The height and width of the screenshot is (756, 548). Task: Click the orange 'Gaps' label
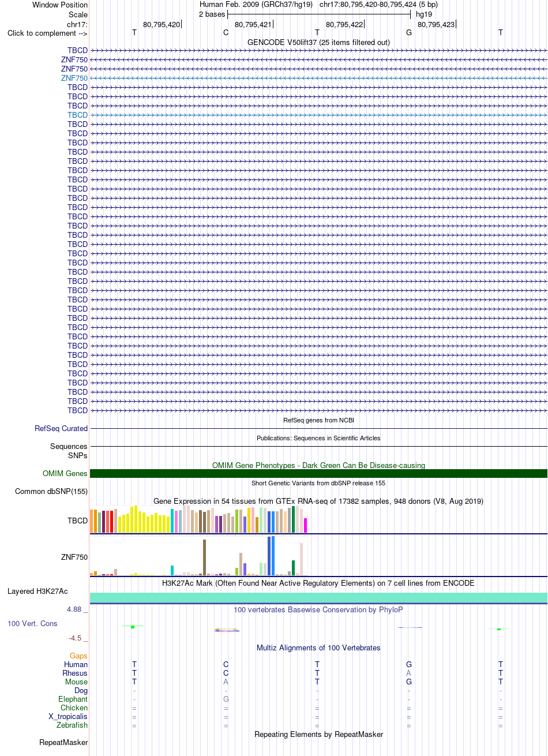(x=79, y=656)
